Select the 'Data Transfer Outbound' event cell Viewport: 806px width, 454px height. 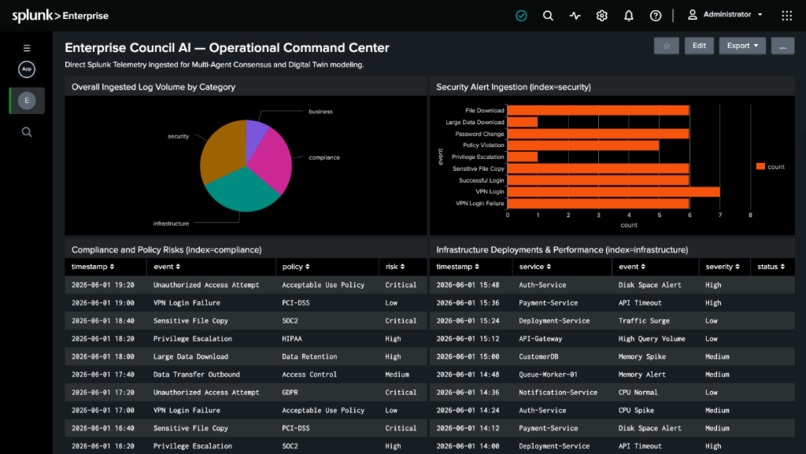click(x=196, y=374)
